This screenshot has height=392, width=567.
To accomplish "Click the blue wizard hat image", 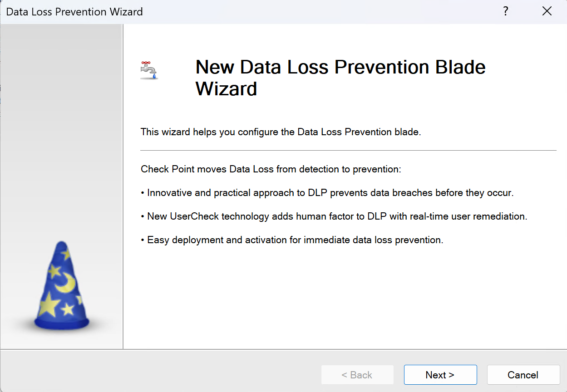I will 62,287.
